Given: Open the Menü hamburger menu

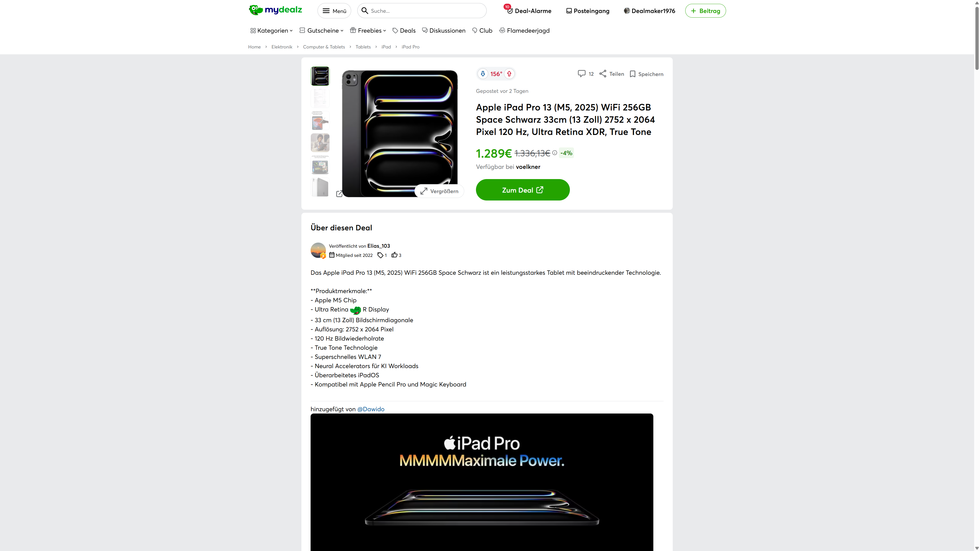Looking at the screenshot, I should coord(334,11).
